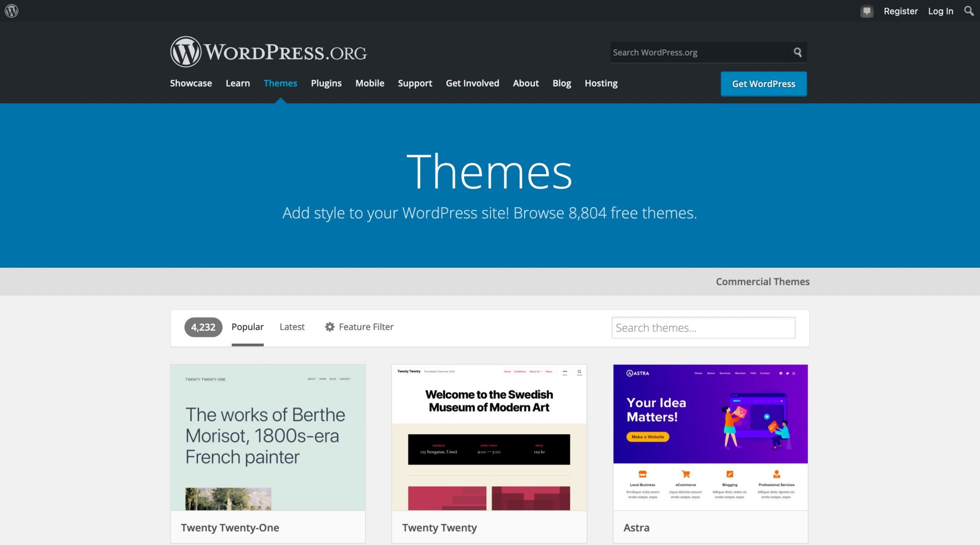This screenshot has height=545, width=980.
Task: Open the Twenty Twenty-One theme preview thumbnail
Action: [268, 437]
